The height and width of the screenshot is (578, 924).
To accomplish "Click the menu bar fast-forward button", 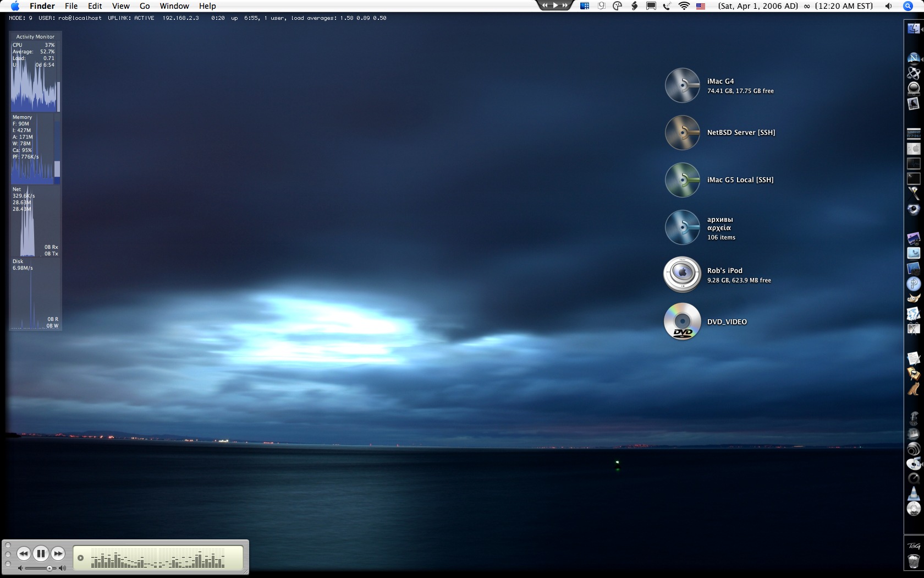I will coord(565,5).
